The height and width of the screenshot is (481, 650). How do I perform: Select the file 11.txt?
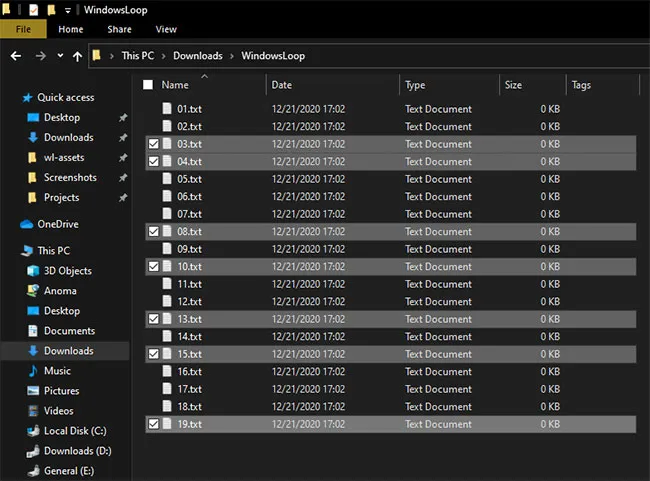tap(189, 284)
